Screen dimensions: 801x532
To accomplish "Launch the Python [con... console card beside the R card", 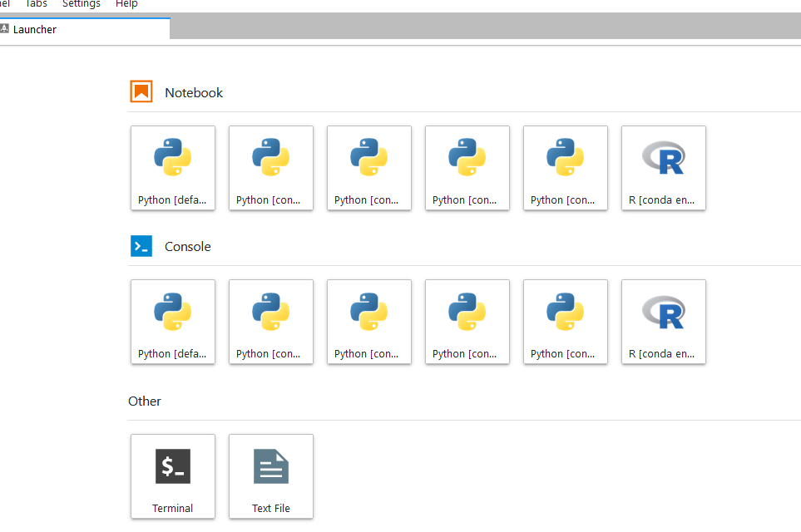I will [x=566, y=322].
